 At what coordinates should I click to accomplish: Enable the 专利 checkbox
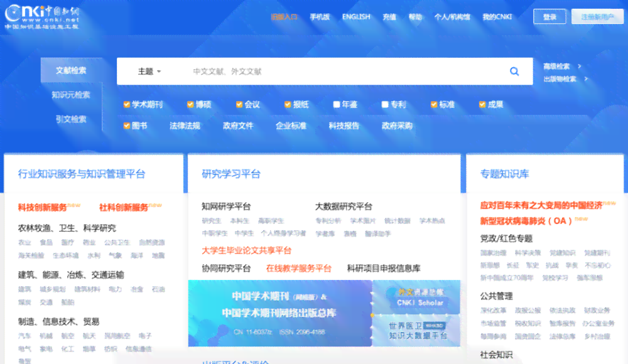pyautogui.click(x=385, y=105)
